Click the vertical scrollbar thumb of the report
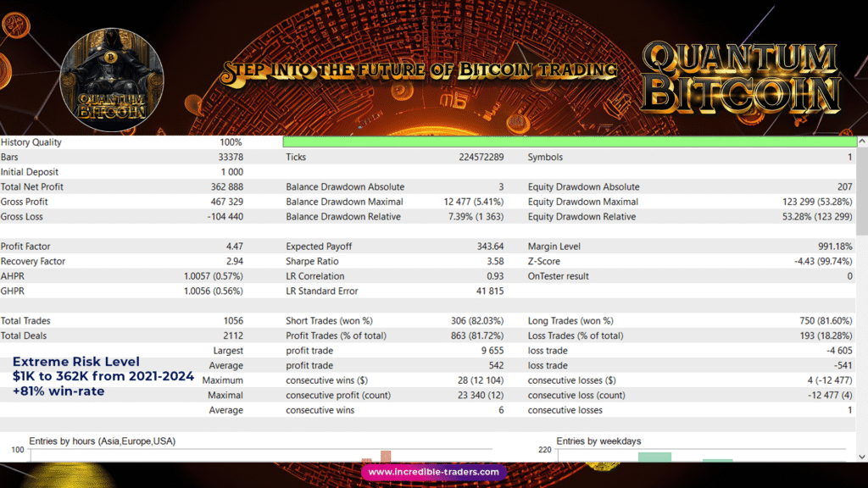Viewport: 868px width, 488px height. pyautogui.click(x=862, y=191)
